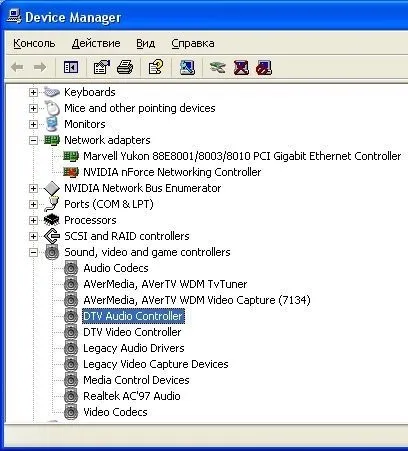Select the Network adapters label
This screenshot has width=408, height=451.
click(107, 140)
